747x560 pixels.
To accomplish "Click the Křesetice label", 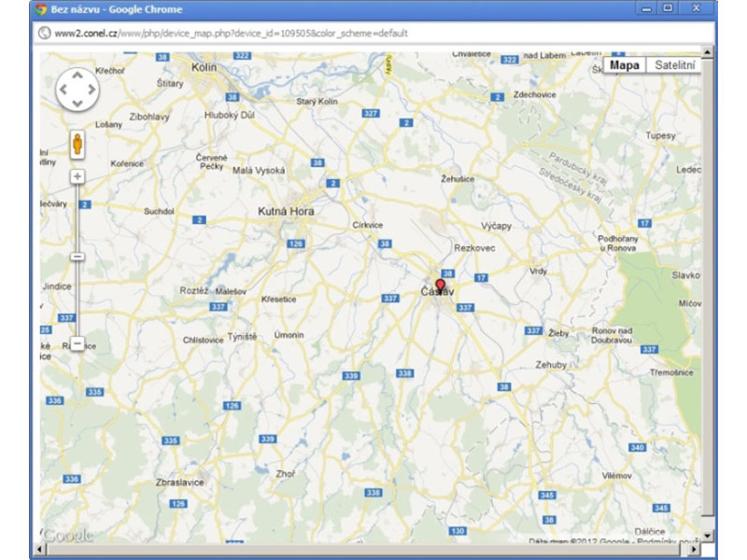I will click(278, 300).
